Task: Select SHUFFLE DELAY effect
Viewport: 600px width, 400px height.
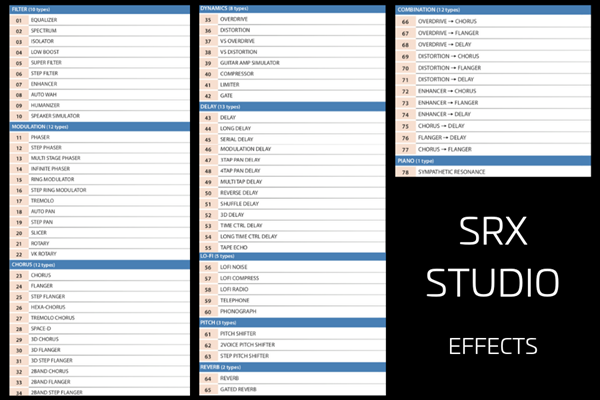Action: pyautogui.click(x=292, y=204)
